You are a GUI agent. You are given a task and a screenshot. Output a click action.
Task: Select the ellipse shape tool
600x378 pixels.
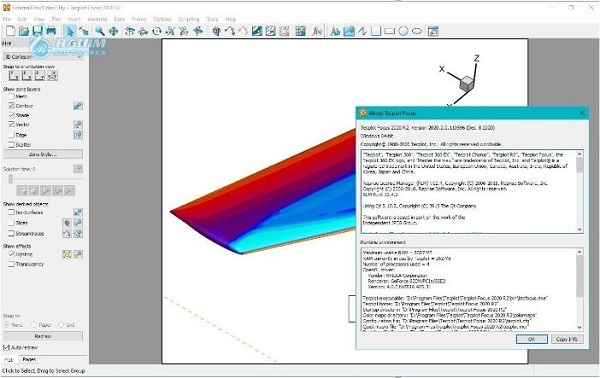pyautogui.click(x=417, y=31)
